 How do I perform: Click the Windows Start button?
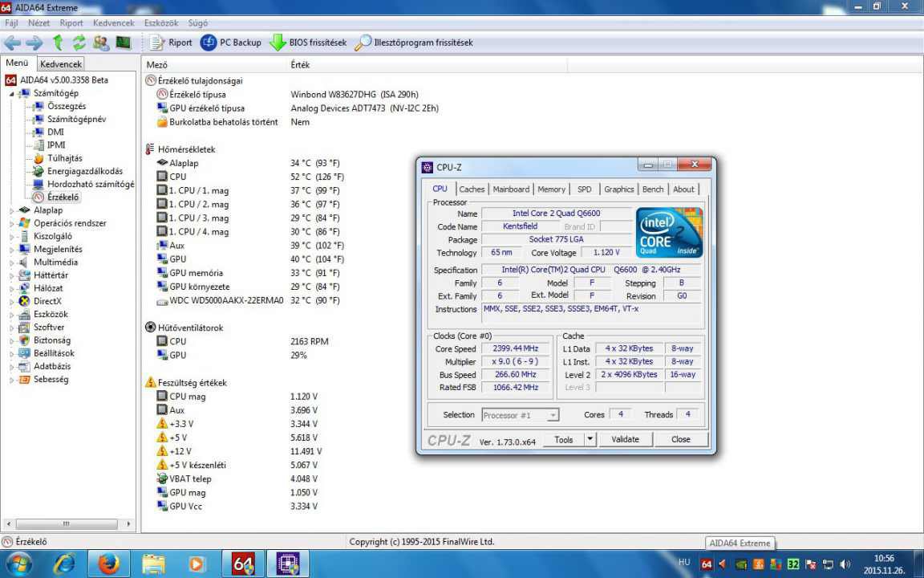click(19, 564)
